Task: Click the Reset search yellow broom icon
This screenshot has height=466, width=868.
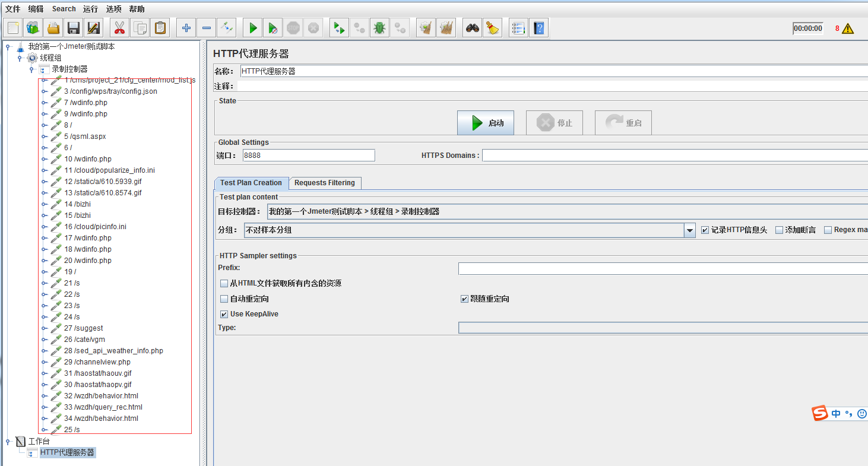Action: (492, 27)
